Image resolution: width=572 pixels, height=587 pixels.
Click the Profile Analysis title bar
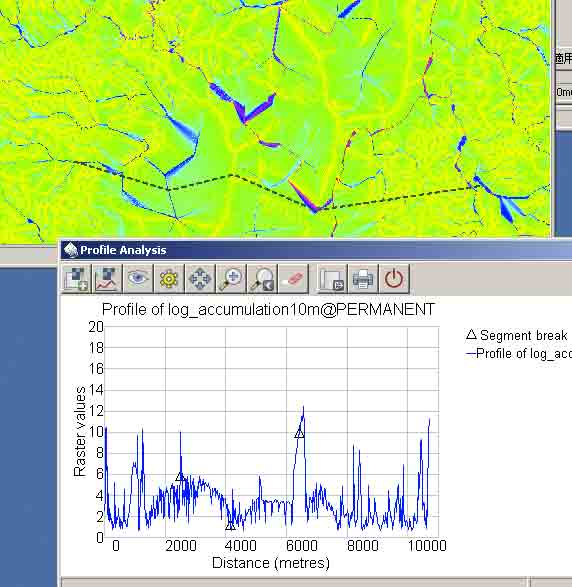click(316, 250)
